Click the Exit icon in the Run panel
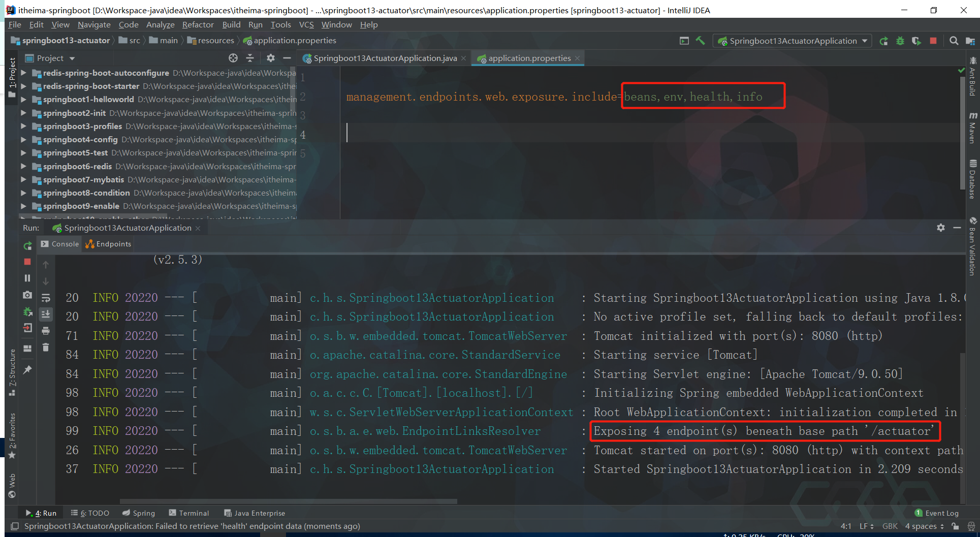 point(27,328)
